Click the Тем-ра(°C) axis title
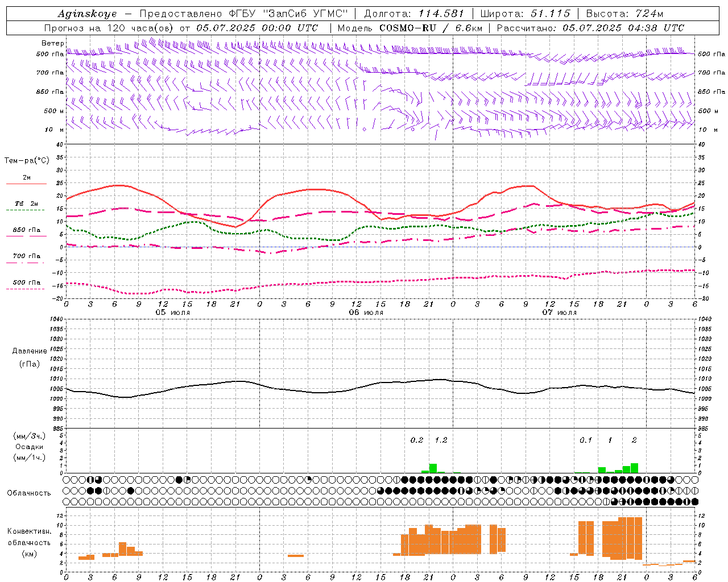Screen dimensions: 728x582 (27, 161)
